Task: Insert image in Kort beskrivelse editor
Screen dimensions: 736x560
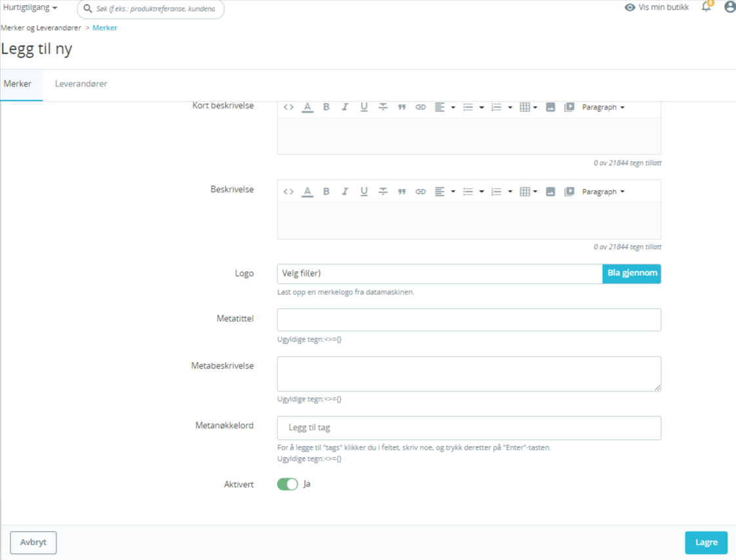Action: tap(550, 107)
